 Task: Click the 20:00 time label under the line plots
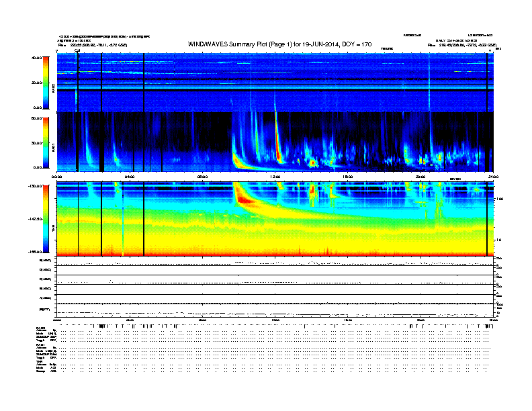click(420, 320)
